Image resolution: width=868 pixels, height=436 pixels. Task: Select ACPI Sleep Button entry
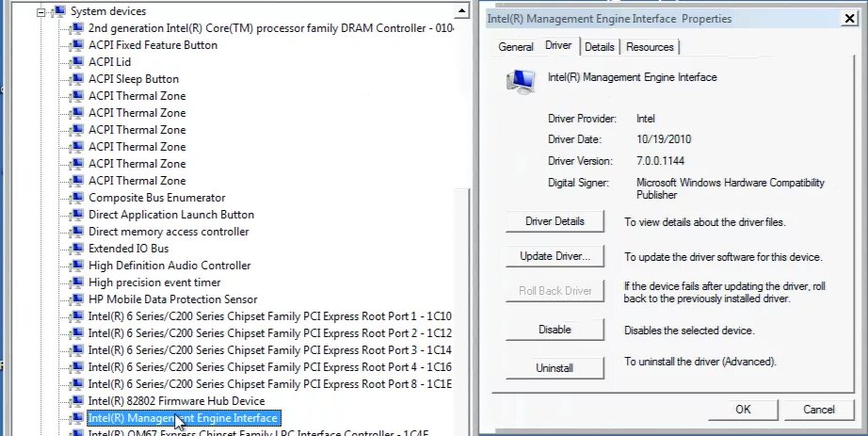[134, 79]
